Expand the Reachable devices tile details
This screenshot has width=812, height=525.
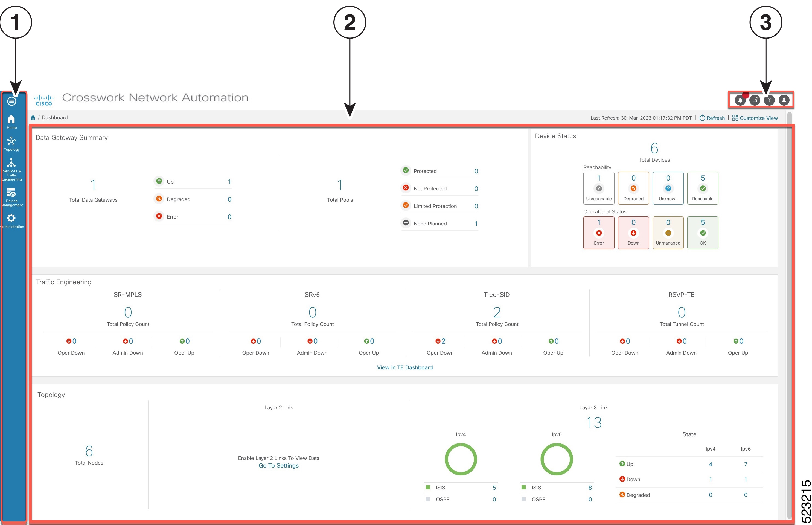pos(703,188)
